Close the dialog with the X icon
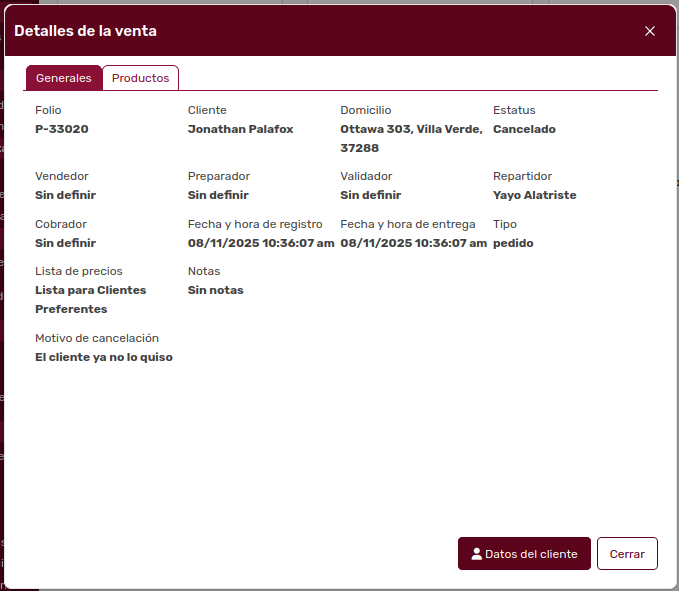The image size is (679, 591). point(650,31)
